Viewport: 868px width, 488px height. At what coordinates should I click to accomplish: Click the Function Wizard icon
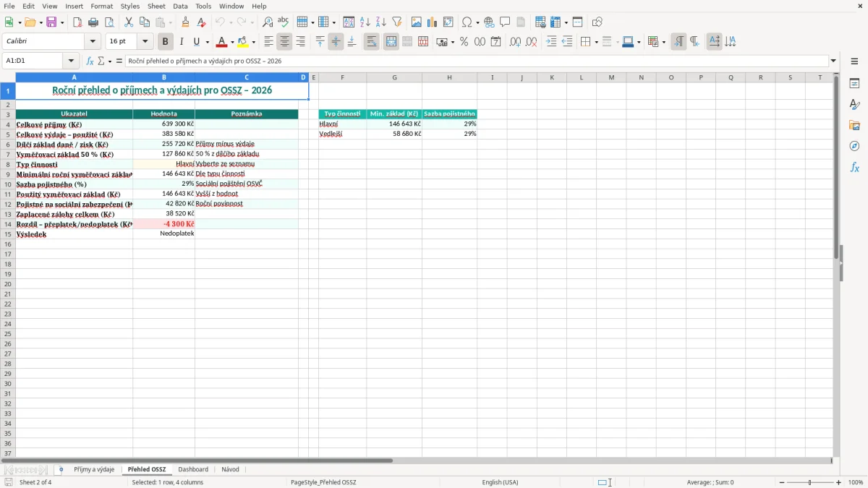click(x=90, y=61)
